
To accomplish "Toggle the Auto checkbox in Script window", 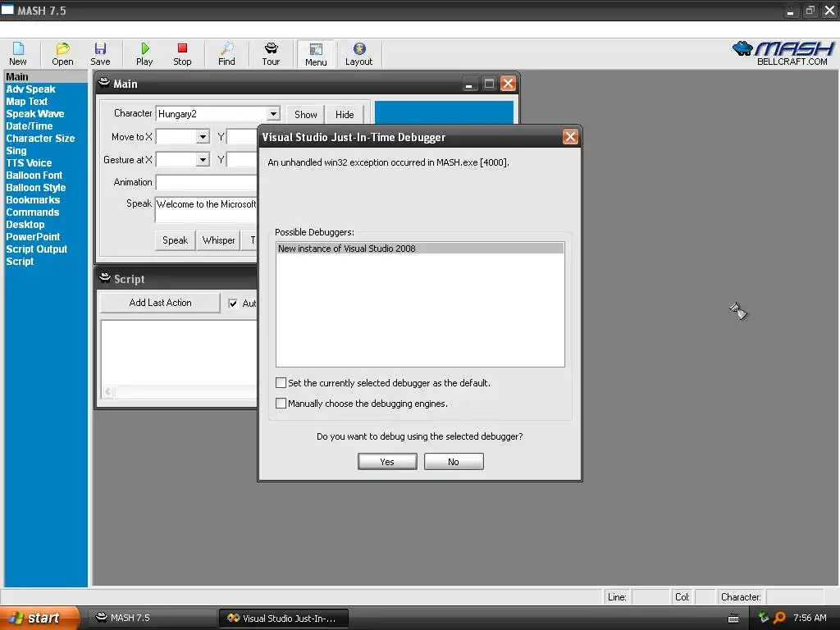I will [x=233, y=304].
